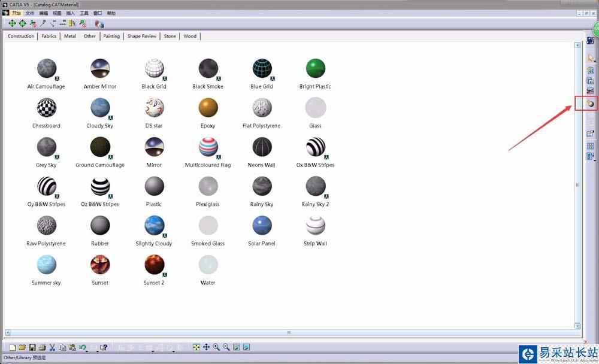Select the Epoxy golden sphere
This screenshot has height=364, width=599.
pyautogui.click(x=208, y=108)
